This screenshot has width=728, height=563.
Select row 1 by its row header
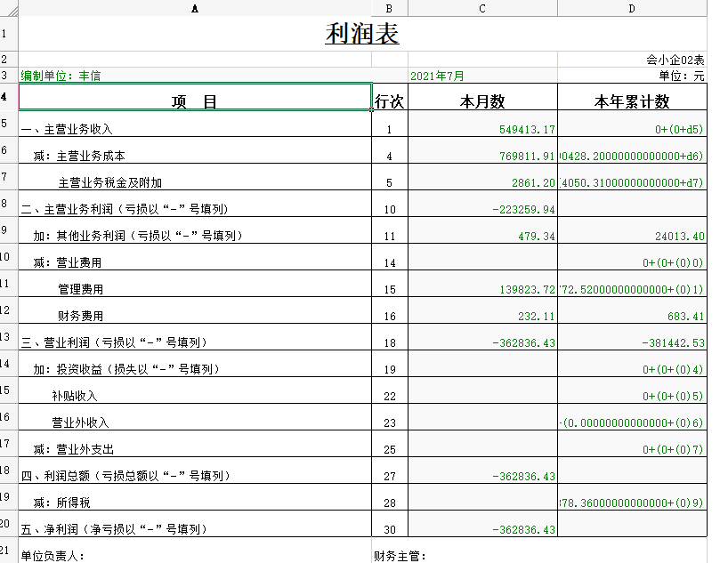point(9,34)
